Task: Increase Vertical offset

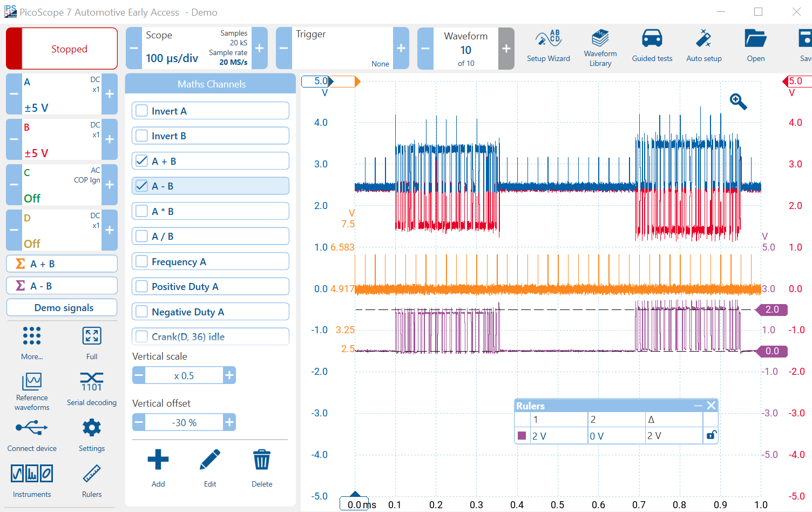Action: [229, 422]
